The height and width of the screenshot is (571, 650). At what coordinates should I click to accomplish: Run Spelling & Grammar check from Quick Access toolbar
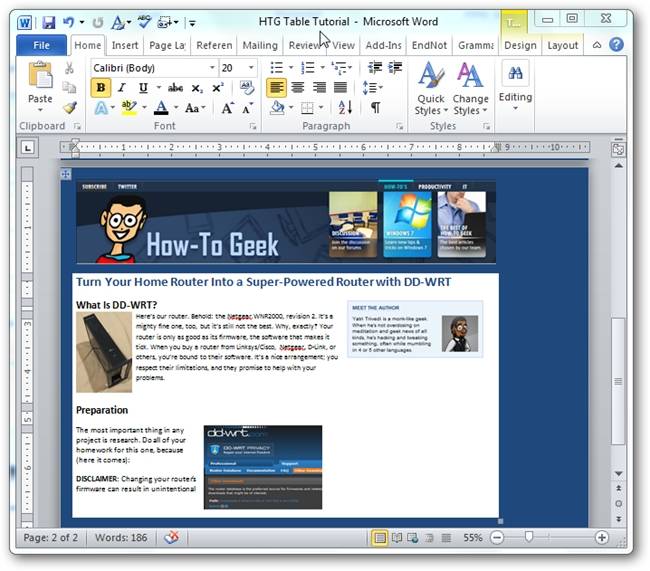click(144, 21)
